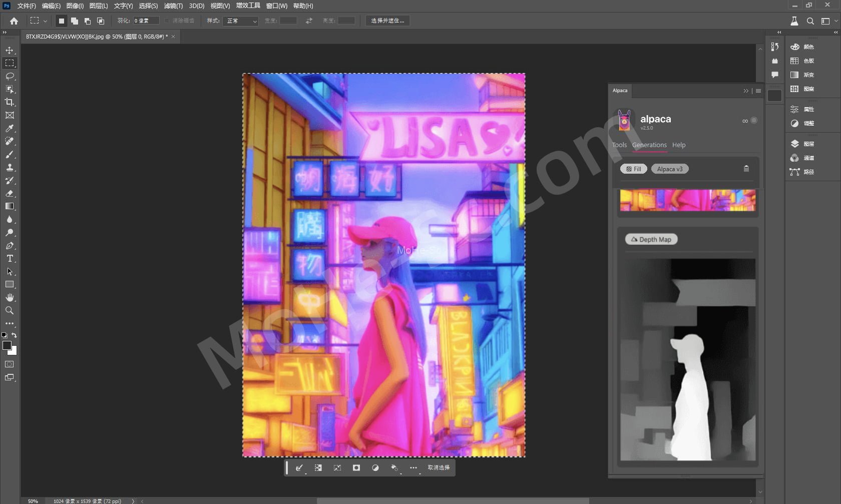Click the 取消选择 deselect button

click(x=439, y=467)
